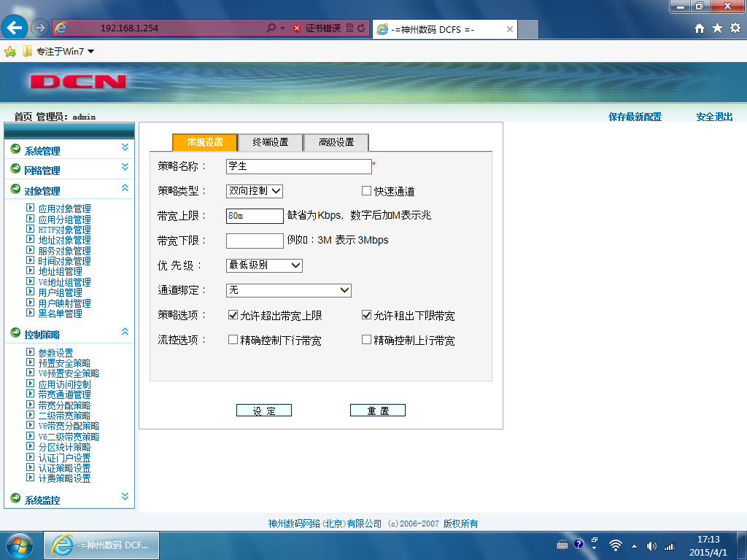This screenshot has width=747, height=560.
Task: Open 二级带宽策略 link
Action: [64, 416]
